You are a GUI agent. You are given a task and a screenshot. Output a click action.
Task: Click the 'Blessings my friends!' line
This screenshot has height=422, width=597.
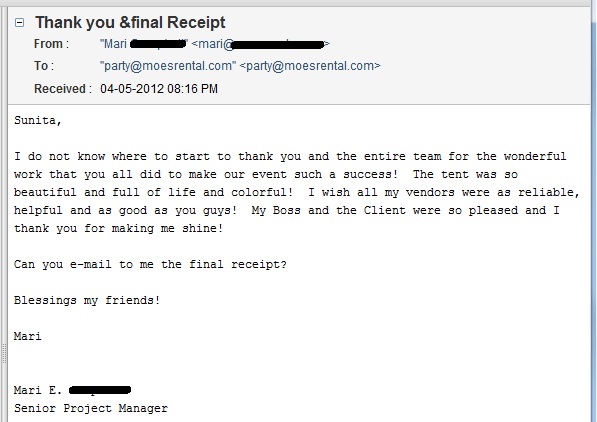point(87,301)
